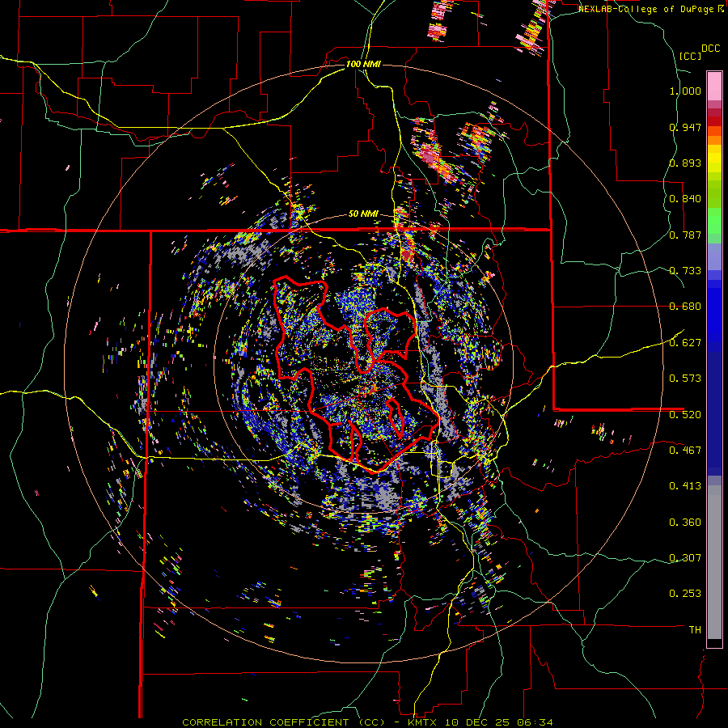The height and width of the screenshot is (728, 728).
Task: Pick the pink top segment of the color bar
Action: (x=714, y=86)
